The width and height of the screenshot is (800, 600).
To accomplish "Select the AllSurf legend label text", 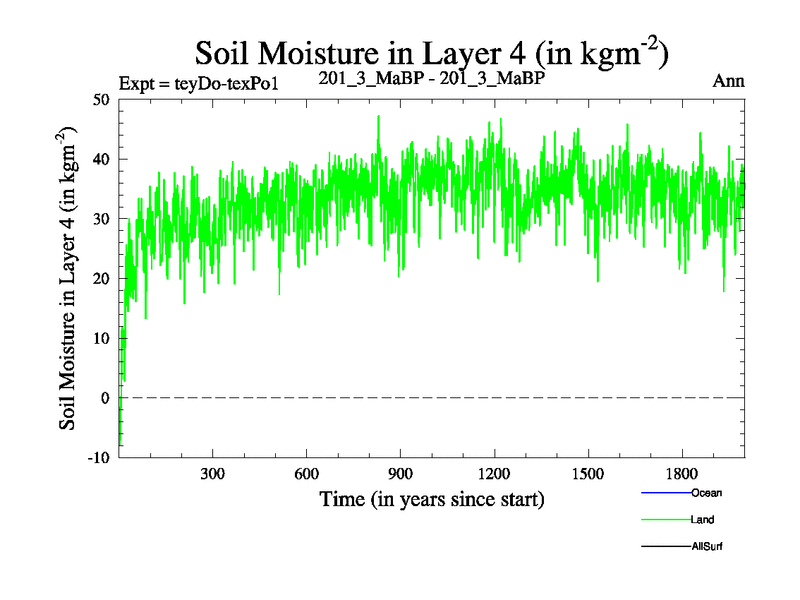I will click(706, 547).
